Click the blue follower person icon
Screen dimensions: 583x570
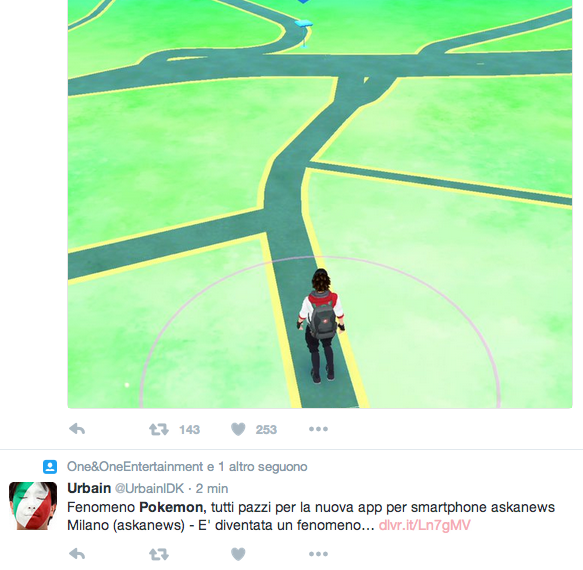(x=50, y=467)
